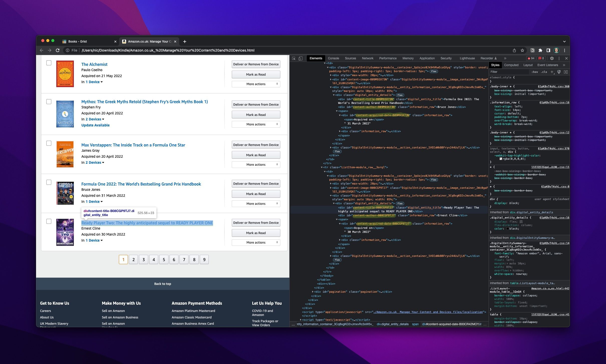Open More actions for The Alchemist
This screenshot has height=364, width=606.
(256, 84)
